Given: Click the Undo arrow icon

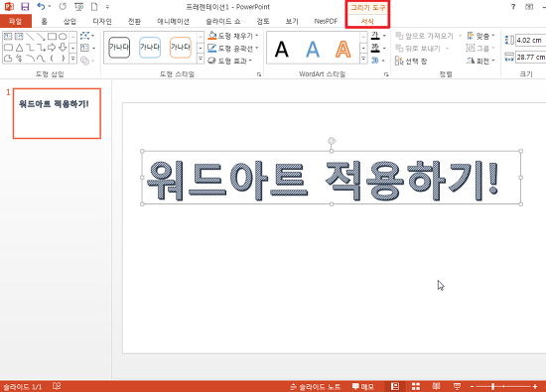Looking at the screenshot, I should [41, 6].
